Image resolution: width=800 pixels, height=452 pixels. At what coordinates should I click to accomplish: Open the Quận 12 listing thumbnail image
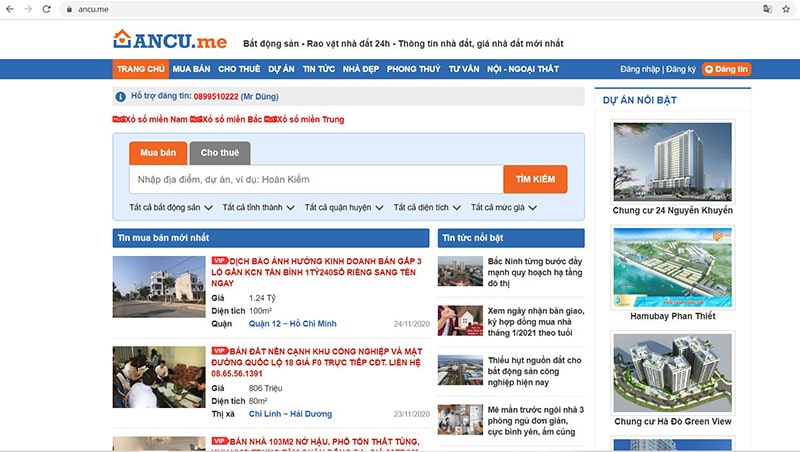point(159,287)
